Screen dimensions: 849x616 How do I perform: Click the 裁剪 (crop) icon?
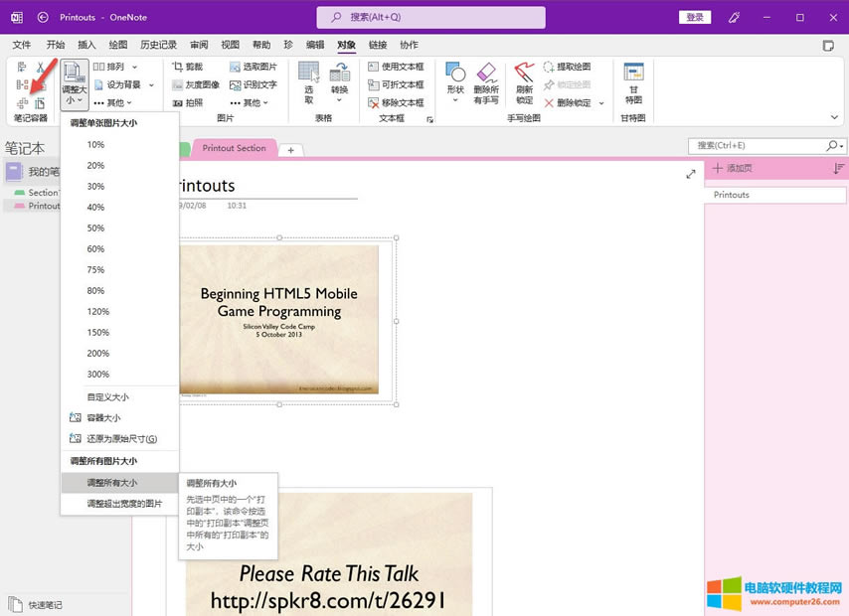188,67
